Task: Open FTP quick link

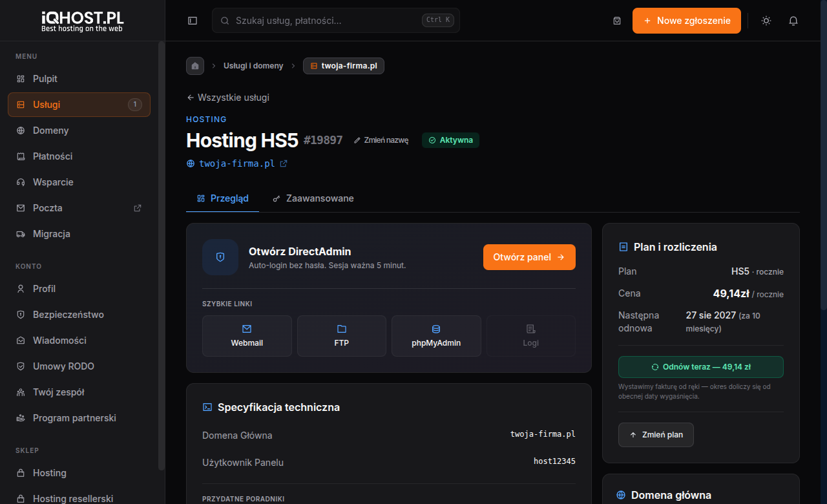Action: tap(342, 336)
